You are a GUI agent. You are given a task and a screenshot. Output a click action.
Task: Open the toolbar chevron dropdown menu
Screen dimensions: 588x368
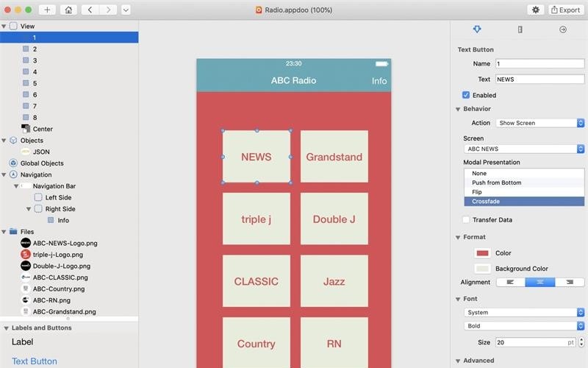click(x=126, y=10)
